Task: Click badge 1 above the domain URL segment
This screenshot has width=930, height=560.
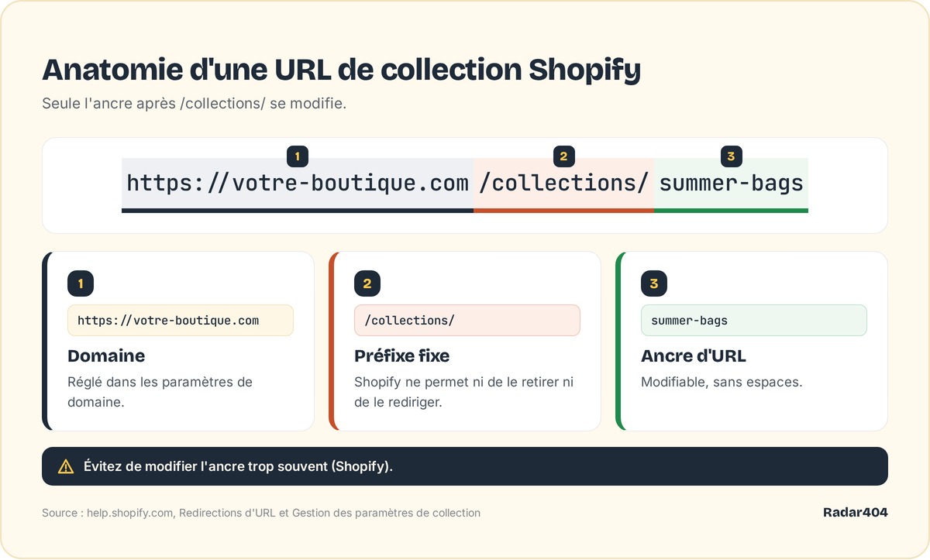Action: click(x=298, y=157)
